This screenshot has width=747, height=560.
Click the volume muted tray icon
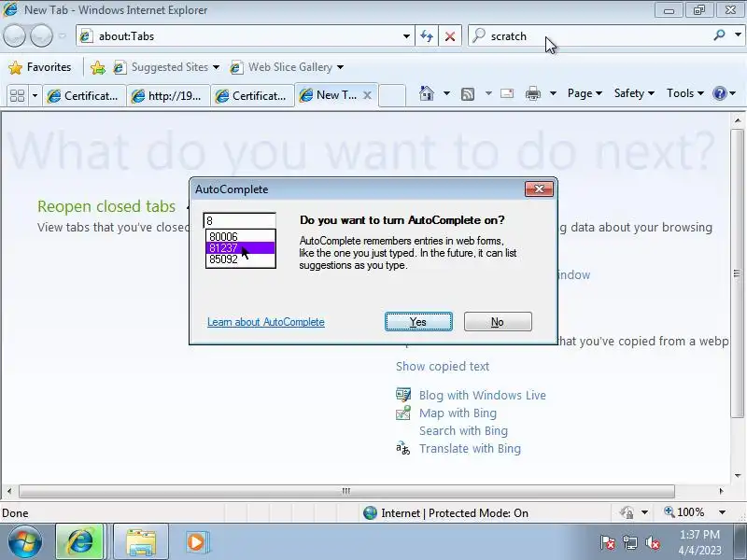click(x=652, y=542)
